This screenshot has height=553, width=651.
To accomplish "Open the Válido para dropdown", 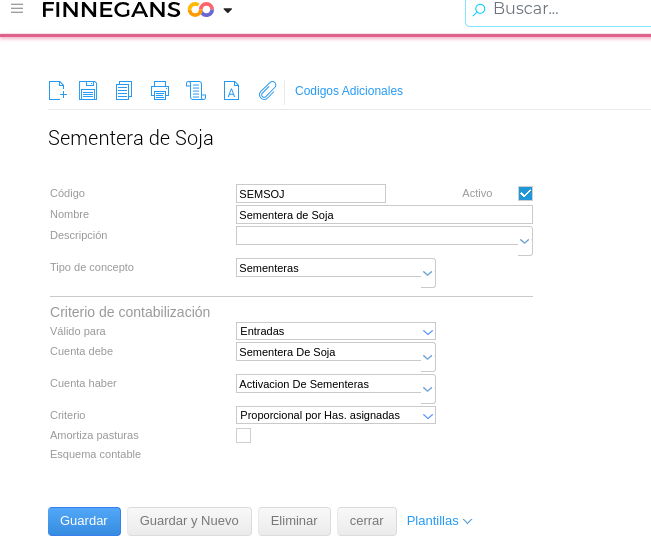I will point(428,331).
